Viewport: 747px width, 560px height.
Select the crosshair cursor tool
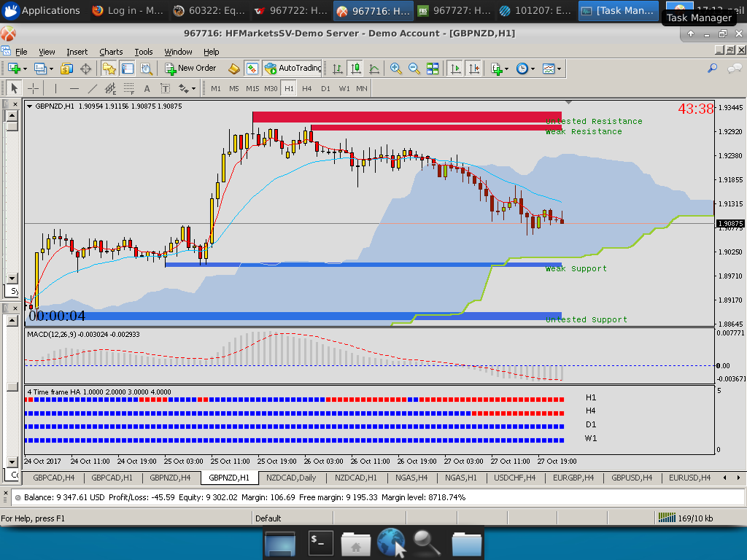34,88
